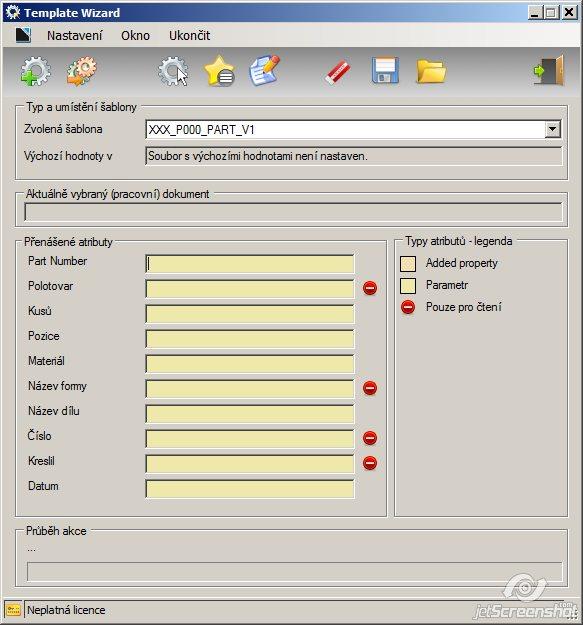Click the document with pencil edit icon
The image size is (583, 625).
[x=265, y=71]
